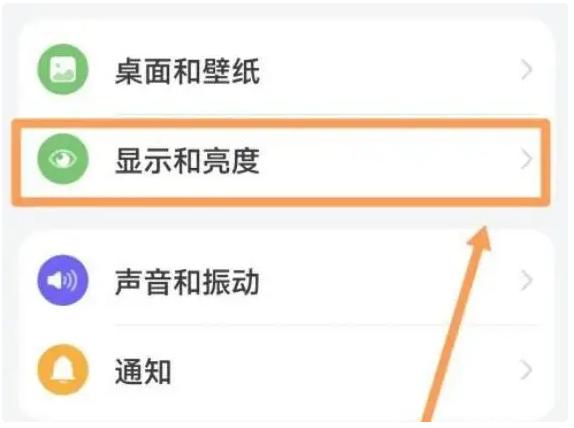Expand 通知 using its right chevron

[526, 370]
